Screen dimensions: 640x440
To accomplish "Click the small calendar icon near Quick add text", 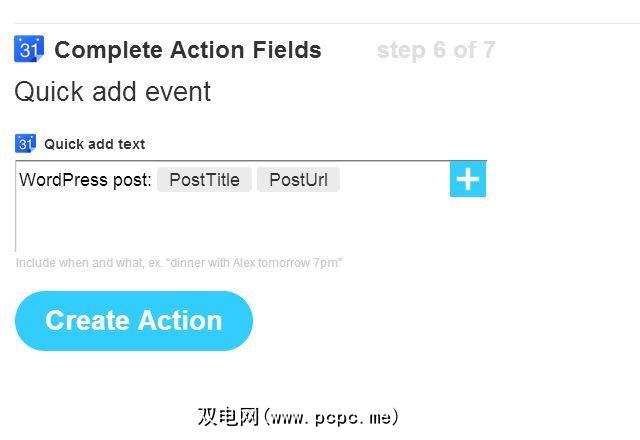I will [26, 143].
